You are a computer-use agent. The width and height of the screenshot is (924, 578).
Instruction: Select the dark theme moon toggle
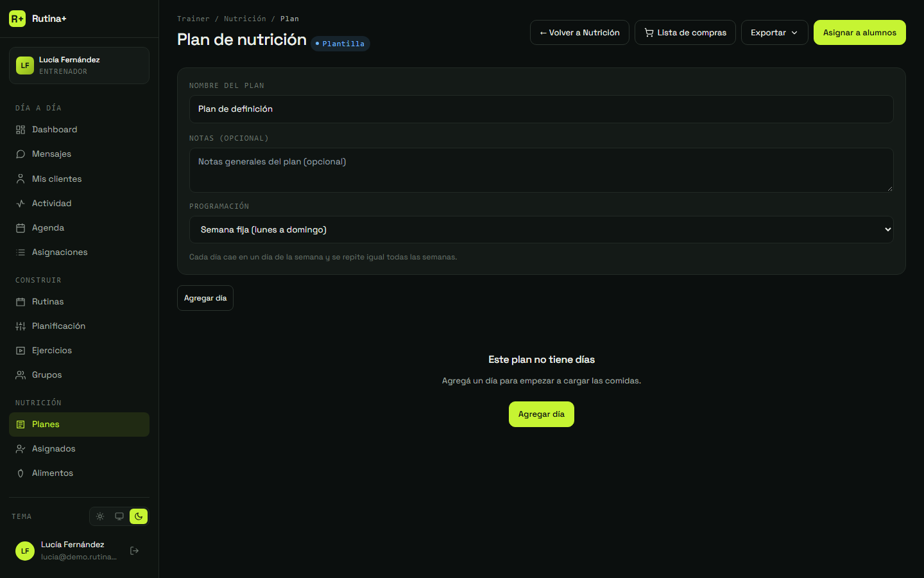139,516
